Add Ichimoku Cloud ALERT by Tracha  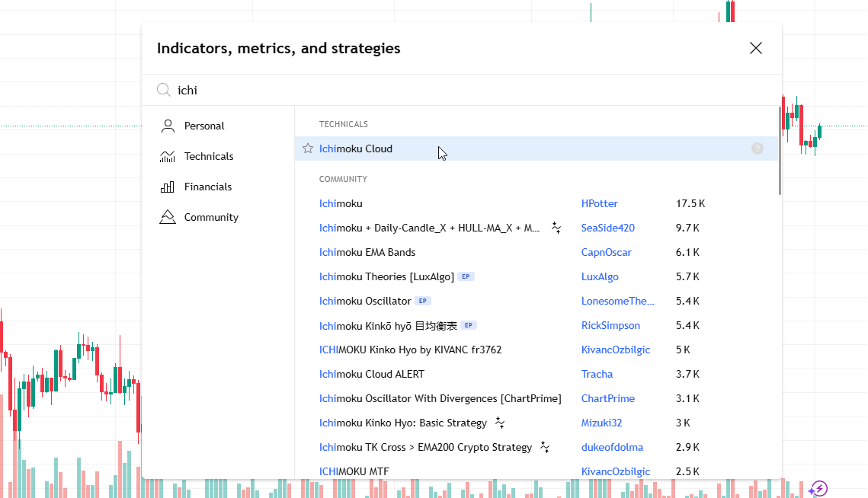coord(371,374)
